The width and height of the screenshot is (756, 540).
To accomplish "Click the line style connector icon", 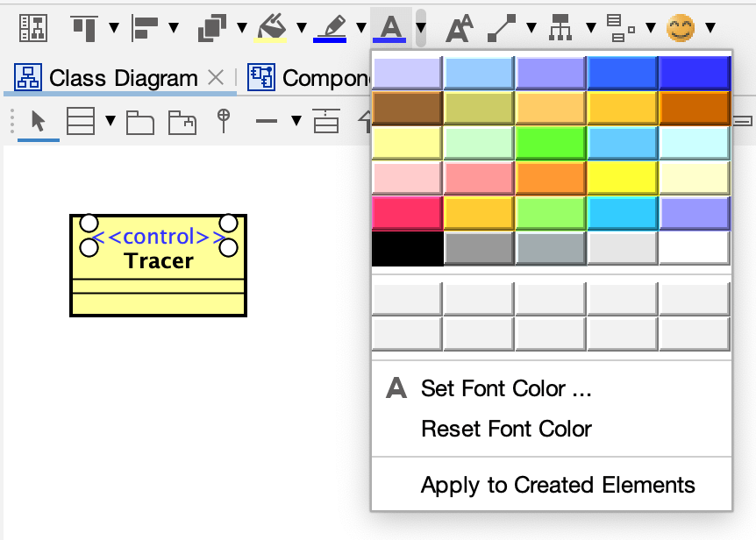I will [502, 28].
